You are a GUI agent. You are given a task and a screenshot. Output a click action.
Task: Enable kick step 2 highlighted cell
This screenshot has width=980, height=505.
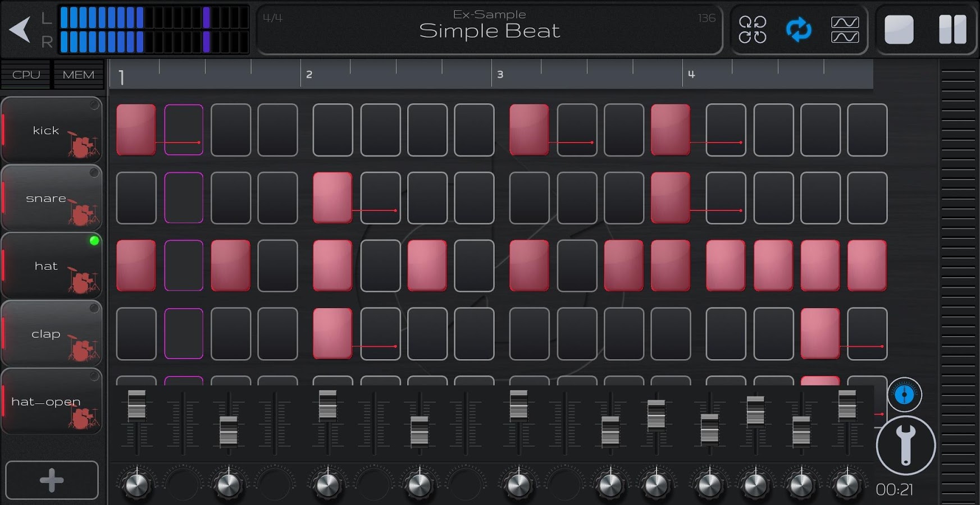(x=184, y=130)
